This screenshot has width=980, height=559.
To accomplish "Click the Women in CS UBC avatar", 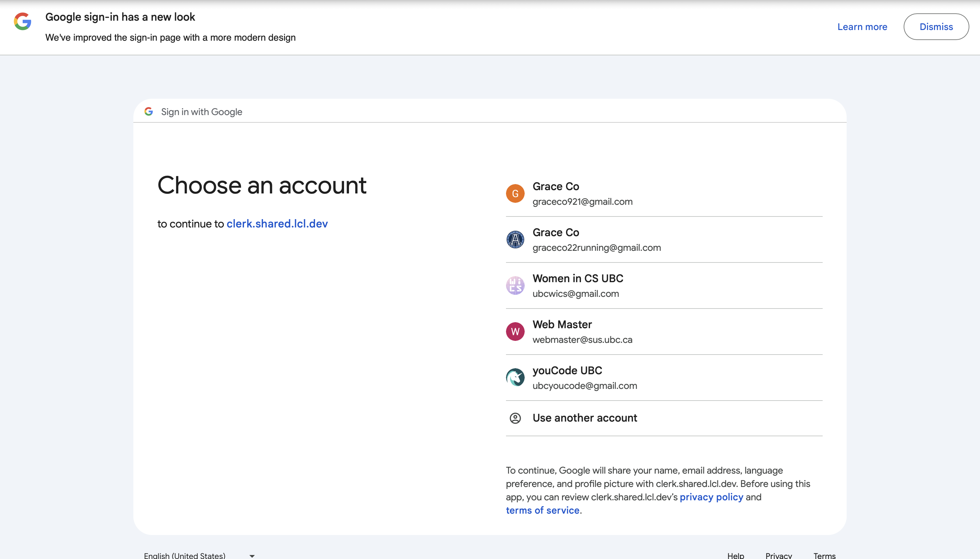I will (x=515, y=286).
